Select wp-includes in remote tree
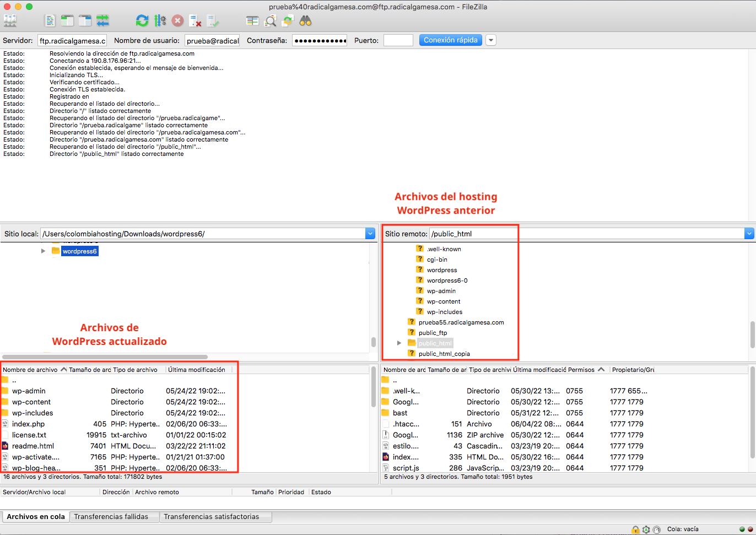 pos(444,312)
